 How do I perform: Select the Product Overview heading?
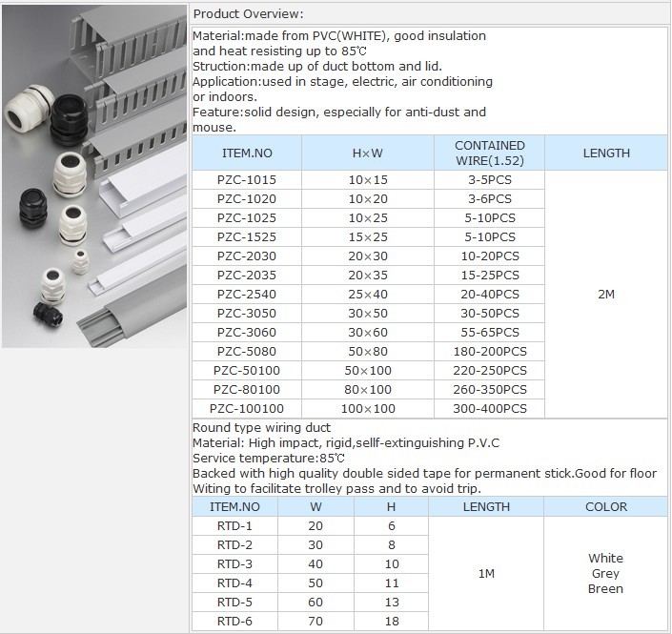pos(248,14)
